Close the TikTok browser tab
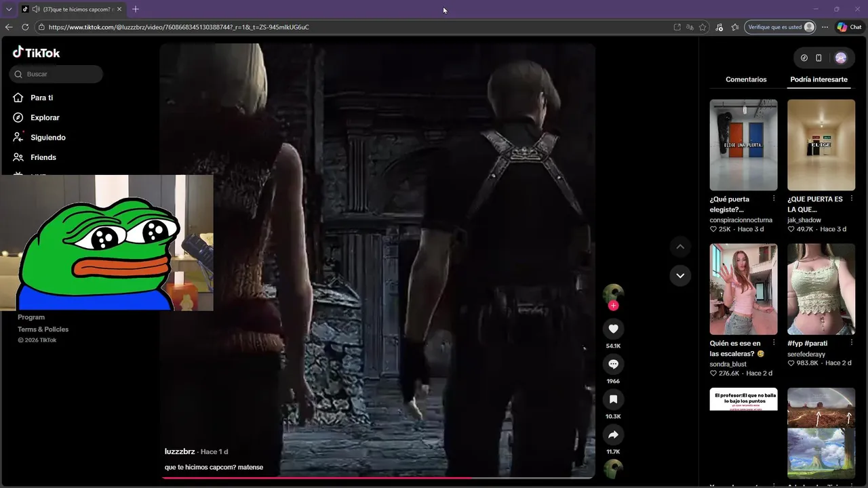This screenshot has height=488, width=868. tap(119, 9)
